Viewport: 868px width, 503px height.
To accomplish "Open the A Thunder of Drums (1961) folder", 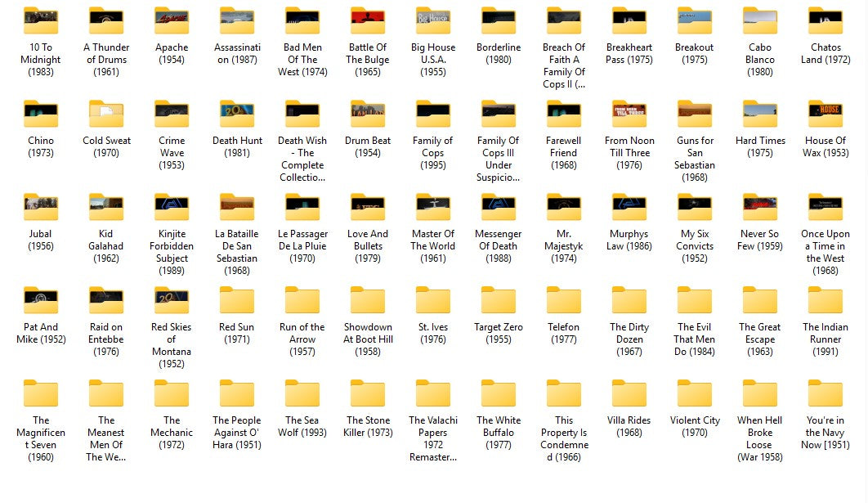I will pyautogui.click(x=106, y=21).
